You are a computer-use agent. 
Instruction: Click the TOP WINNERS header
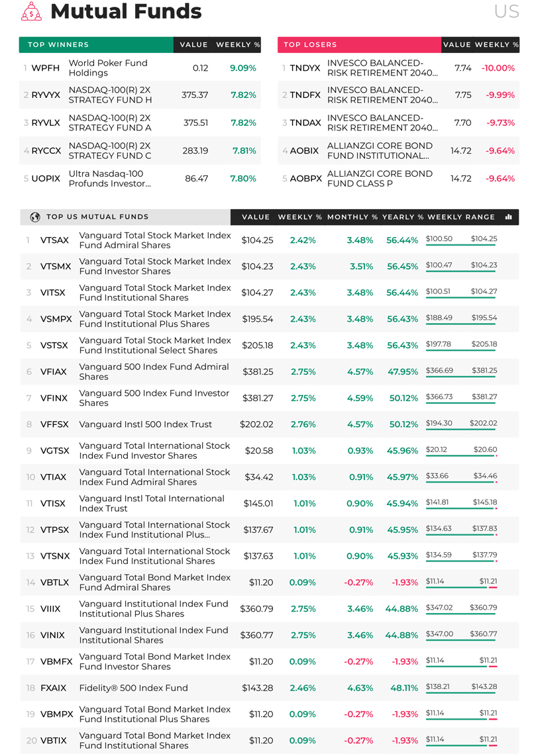coord(58,44)
